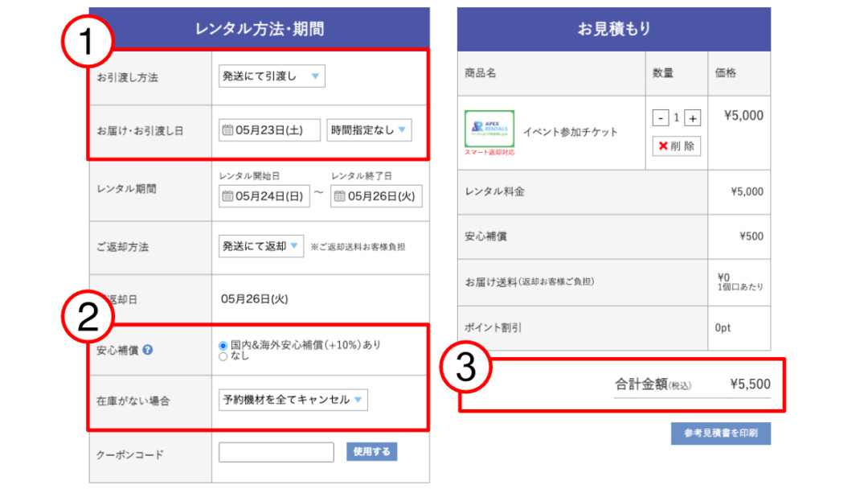Click the イベント参加チケット product name
Screen dimensions: 868x489
[570, 132]
